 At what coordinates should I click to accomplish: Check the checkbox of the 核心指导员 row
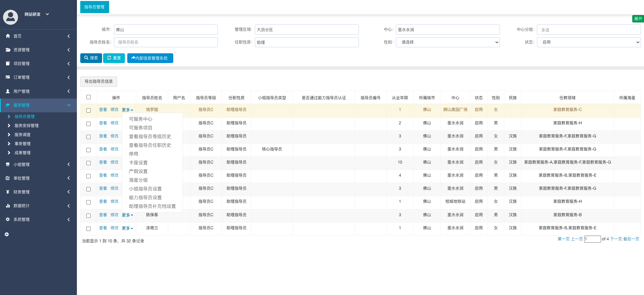coord(88,150)
